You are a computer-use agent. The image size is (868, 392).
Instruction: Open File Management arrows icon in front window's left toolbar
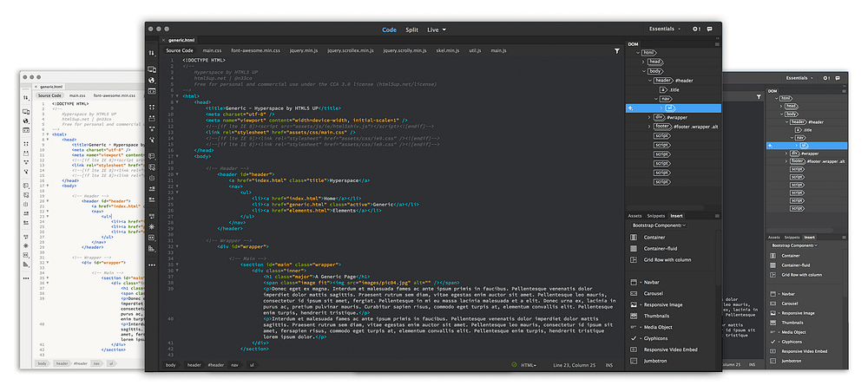pyautogui.click(x=152, y=53)
